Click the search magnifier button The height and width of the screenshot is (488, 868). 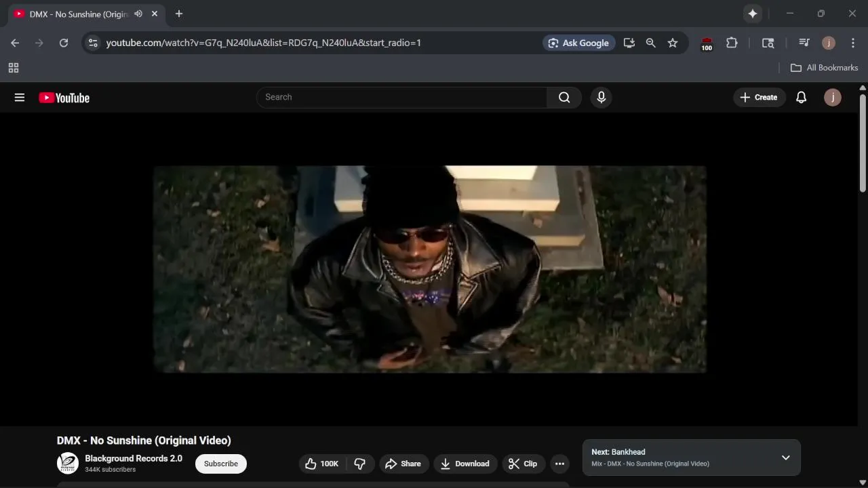click(x=564, y=98)
